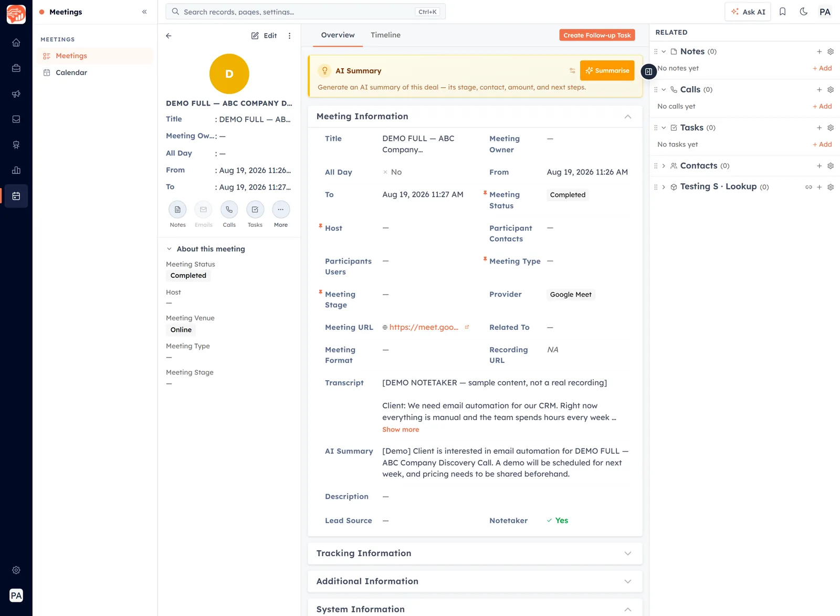Viewport: 840px width, 616px height.
Task: Toggle the related side panel button
Action: click(x=649, y=71)
